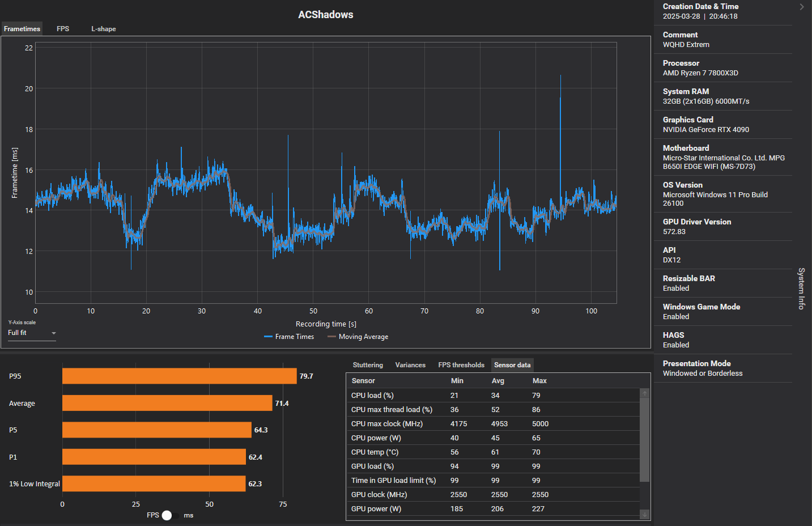Click the vertical System Info label

coord(801,289)
